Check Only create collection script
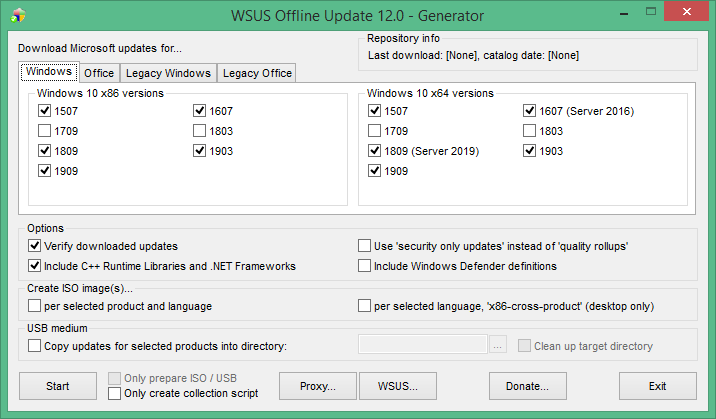The height and width of the screenshot is (419, 716). (x=114, y=393)
